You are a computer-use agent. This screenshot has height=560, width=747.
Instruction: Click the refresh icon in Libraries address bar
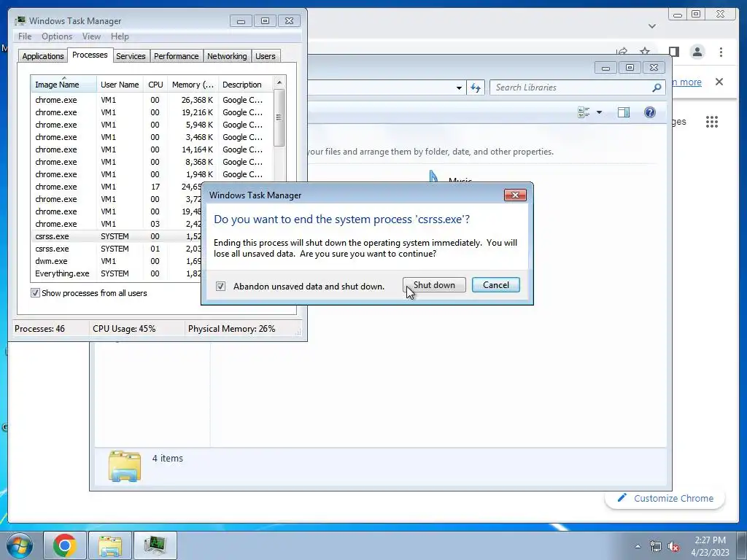pyautogui.click(x=476, y=87)
